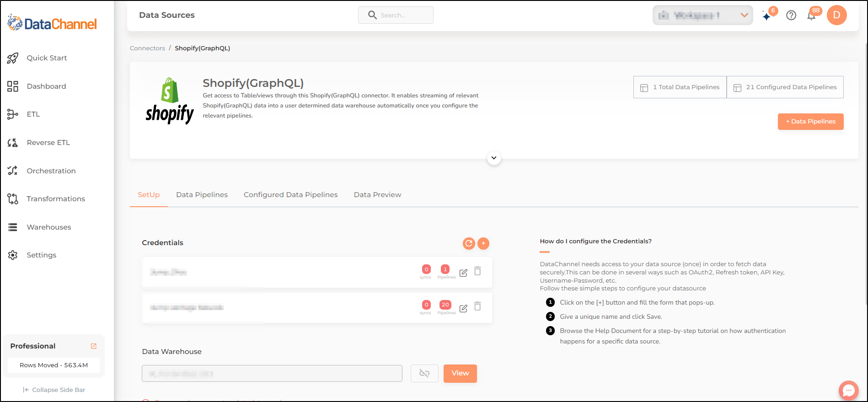Click Collapse Side Bar
Viewport: 868px width, 402px height.
[54, 390]
